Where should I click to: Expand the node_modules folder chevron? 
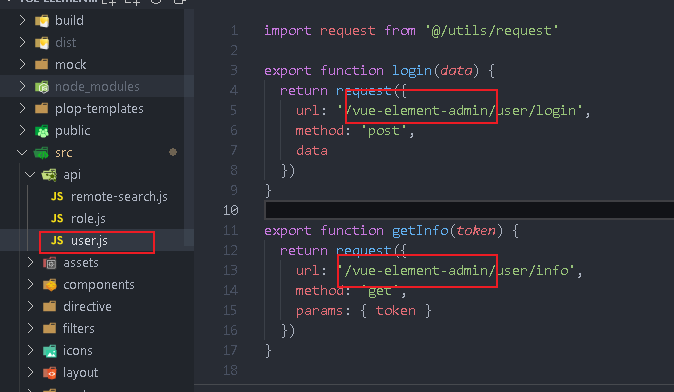click(22, 86)
